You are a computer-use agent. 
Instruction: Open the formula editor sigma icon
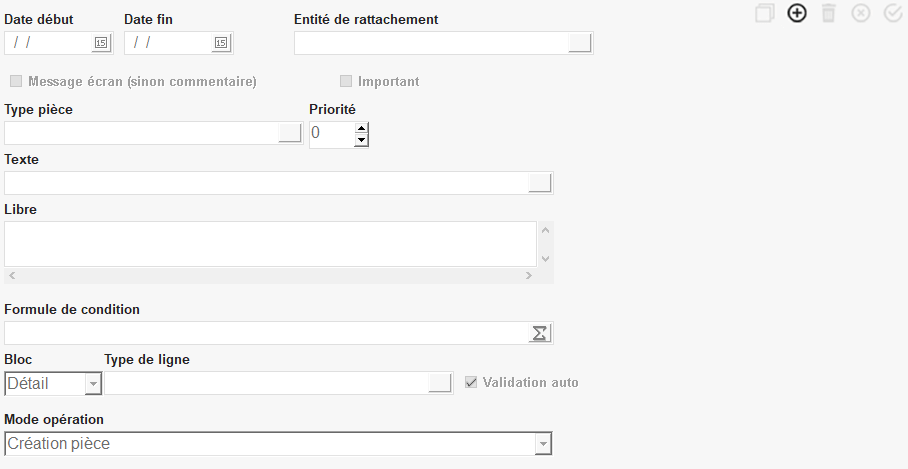point(540,333)
